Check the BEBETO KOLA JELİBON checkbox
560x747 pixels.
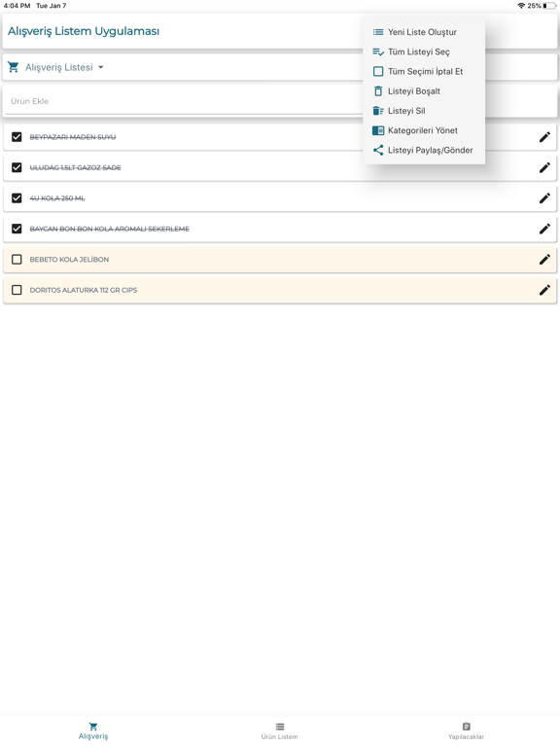(x=17, y=260)
